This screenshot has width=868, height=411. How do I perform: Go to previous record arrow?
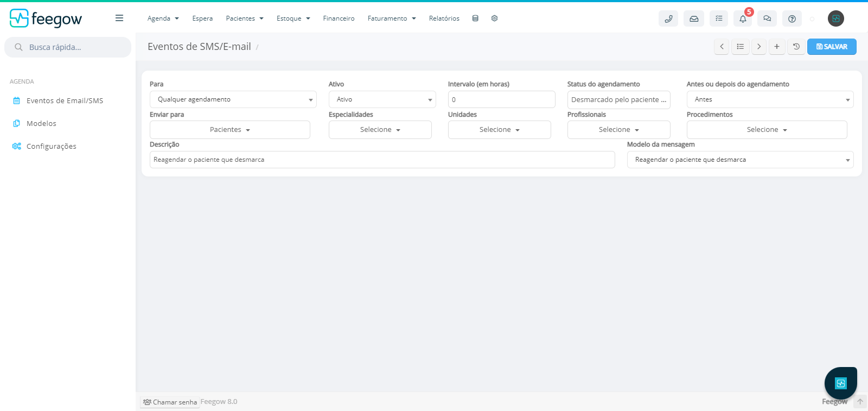[722, 47]
